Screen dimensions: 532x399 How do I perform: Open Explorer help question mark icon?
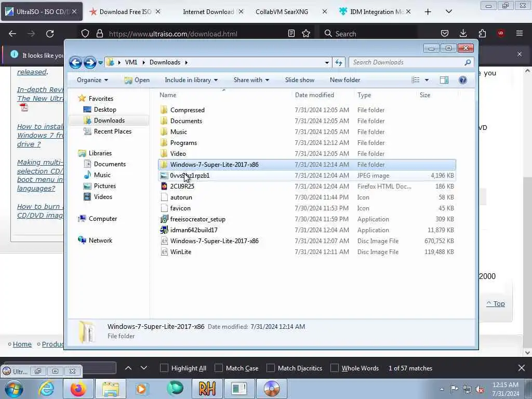point(463,80)
